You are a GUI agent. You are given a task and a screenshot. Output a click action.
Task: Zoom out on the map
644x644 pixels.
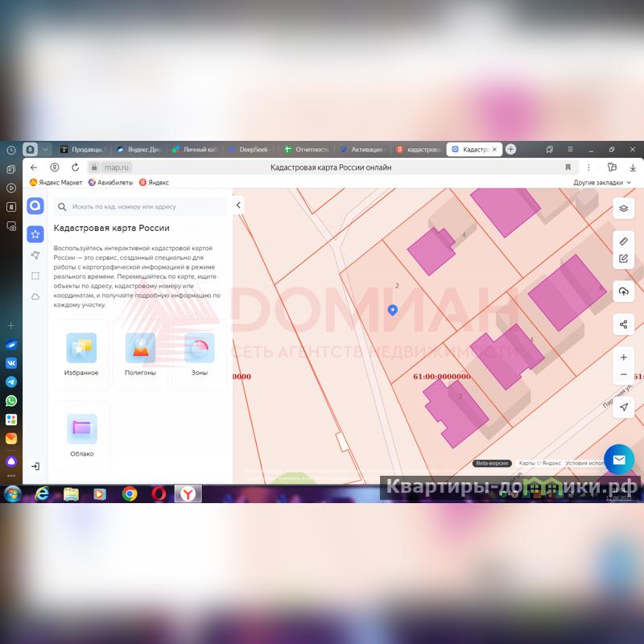623,375
